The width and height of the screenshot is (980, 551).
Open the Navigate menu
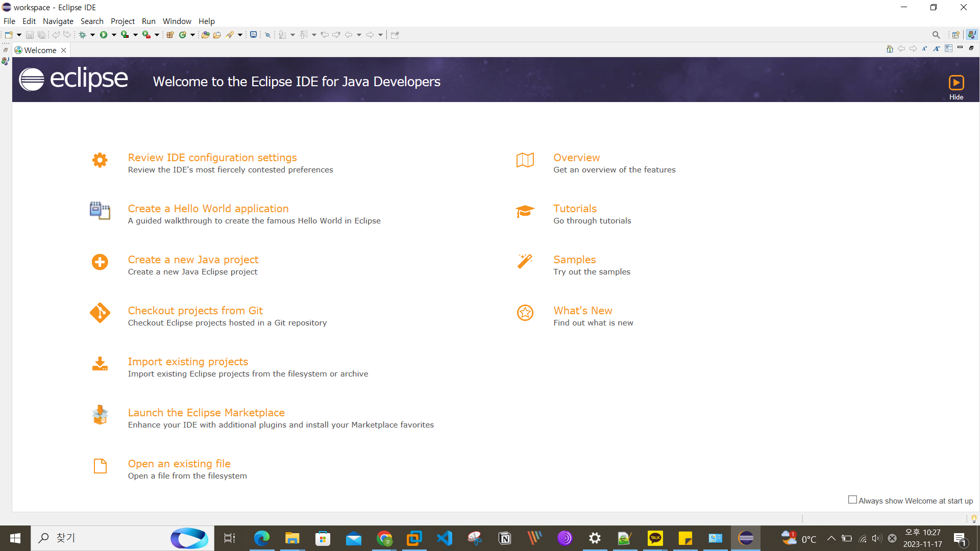coord(58,21)
